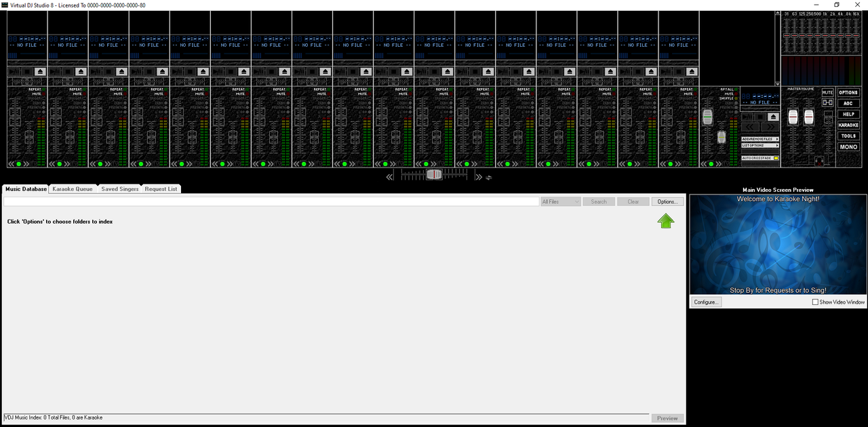The width and height of the screenshot is (868, 427).
Task: Check the Show Video Window box
Action: coord(815,302)
